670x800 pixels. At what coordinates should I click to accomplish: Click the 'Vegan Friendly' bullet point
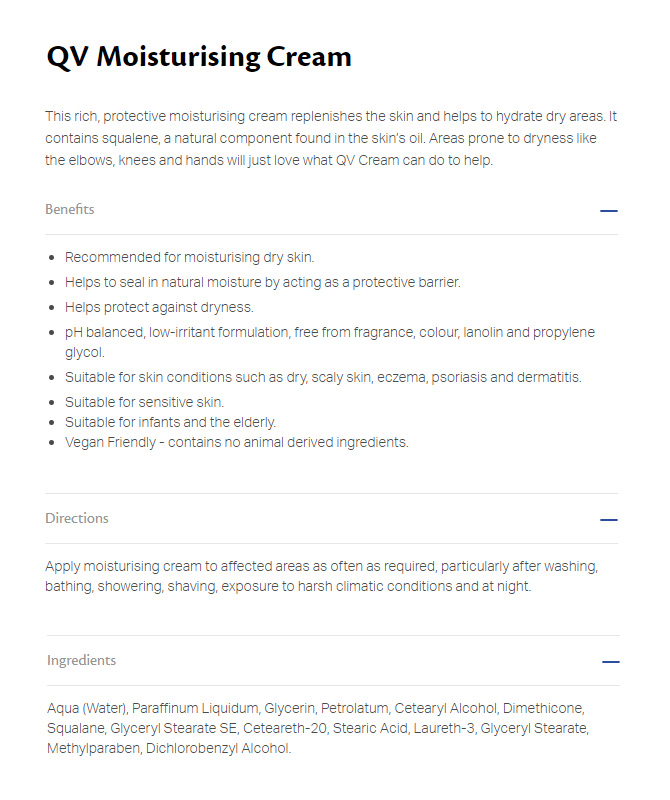(237, 442)
